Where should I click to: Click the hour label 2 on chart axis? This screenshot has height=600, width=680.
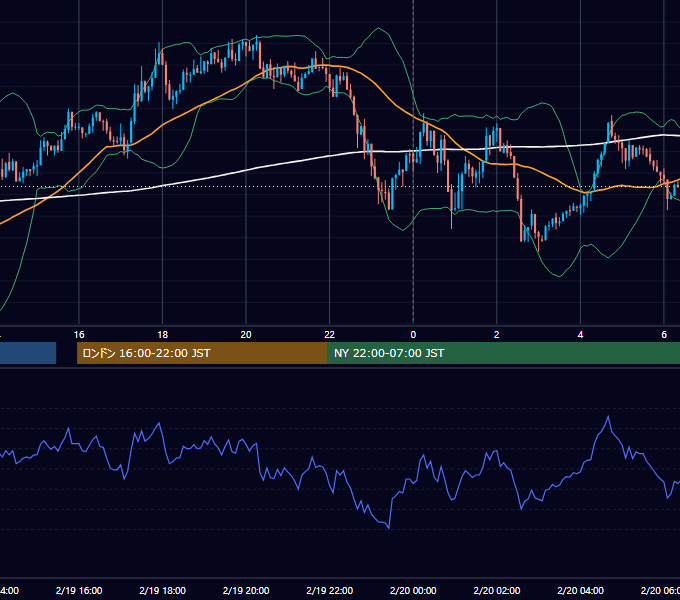497,335
